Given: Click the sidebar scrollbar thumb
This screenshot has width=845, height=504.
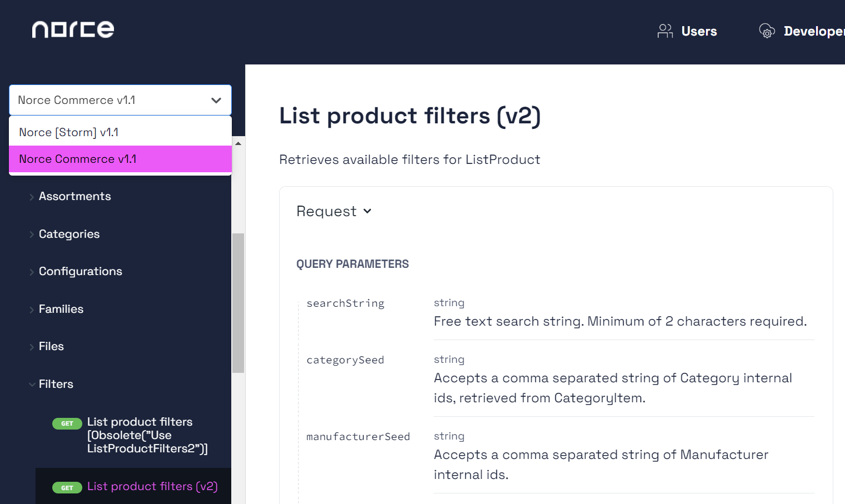Looking at the screenshot, I should pos(238,303).
